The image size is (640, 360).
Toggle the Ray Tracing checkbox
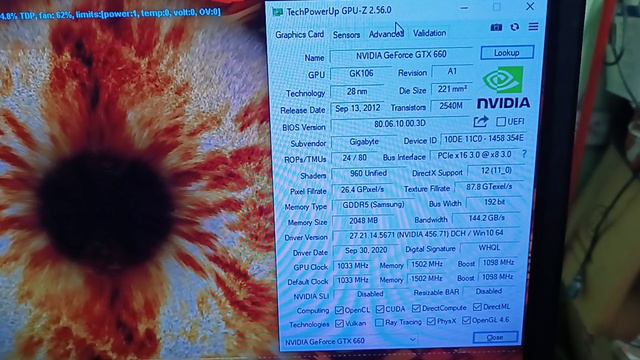click(x=379, y=322)
